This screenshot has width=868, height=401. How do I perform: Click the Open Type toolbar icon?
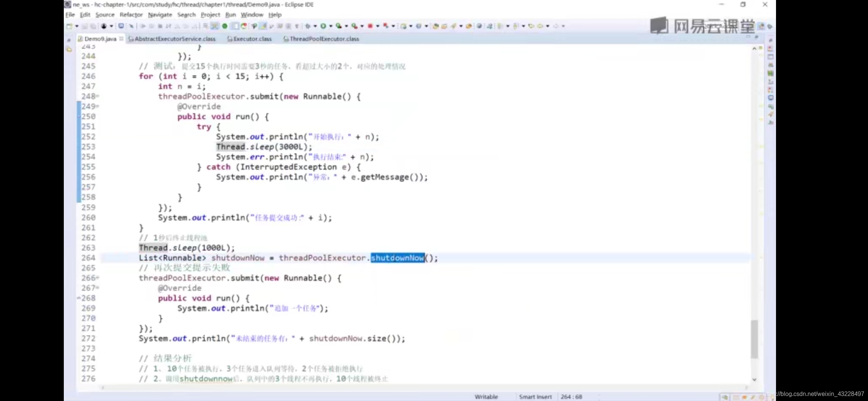(x=435, y=26)
